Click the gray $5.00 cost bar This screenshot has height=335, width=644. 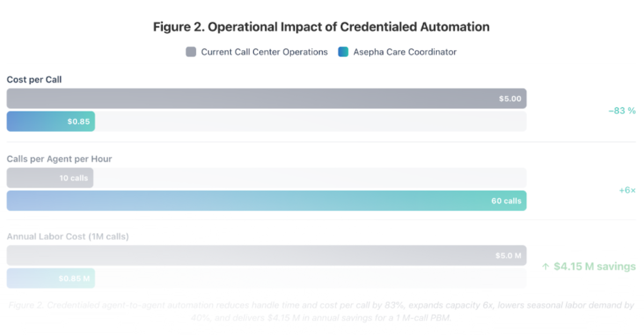[x=266, y=99]
